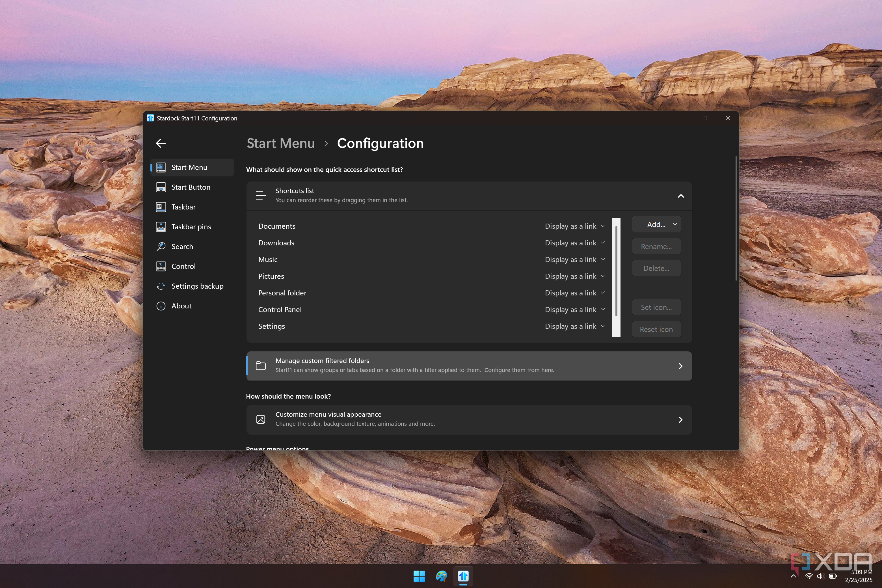Image resolution: width=882 pixels, height=588 pixels.
Task: Click the Set icon... button
Action: pos(656,307)
